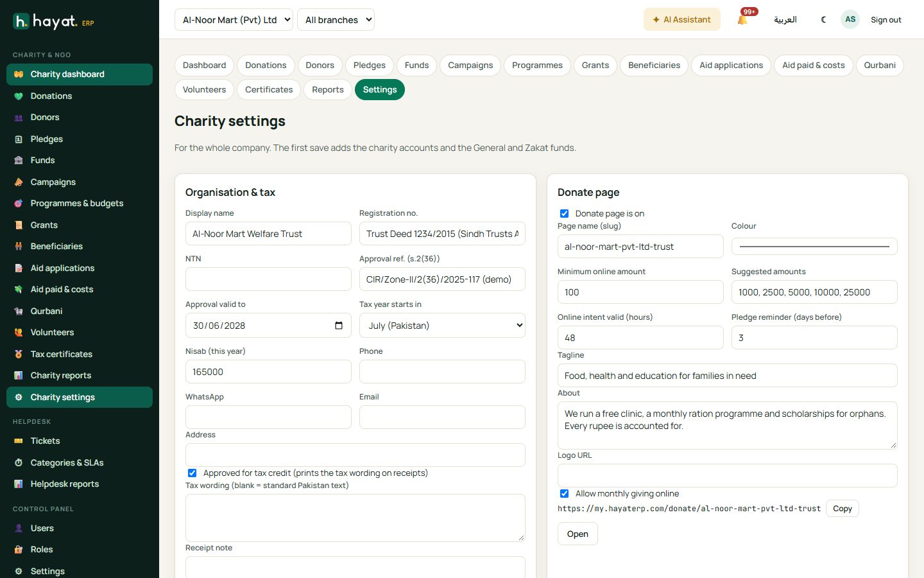Click the Suggested amounts field
Image resolution: width=924 pixels, height=578 pixels.
[814, 292]
